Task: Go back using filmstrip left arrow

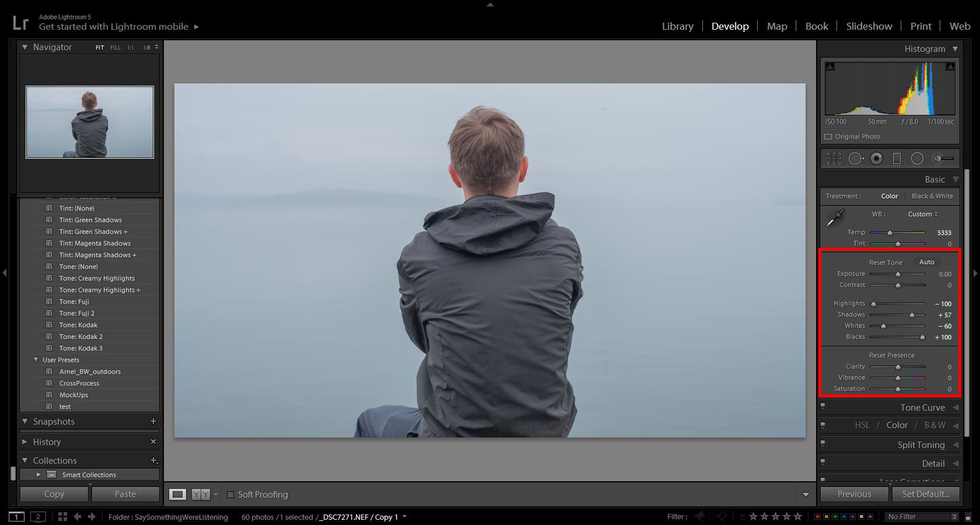Action: (x=77, y=517)
